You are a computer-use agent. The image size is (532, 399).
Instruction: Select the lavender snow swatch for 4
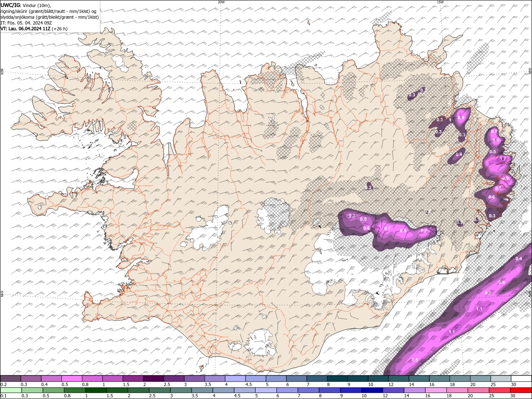pos(235,379)
